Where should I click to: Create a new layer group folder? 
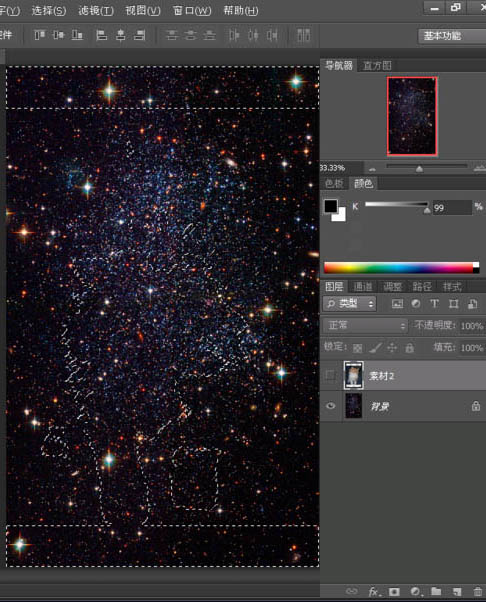pyautogui.click(x=436, y=591)
